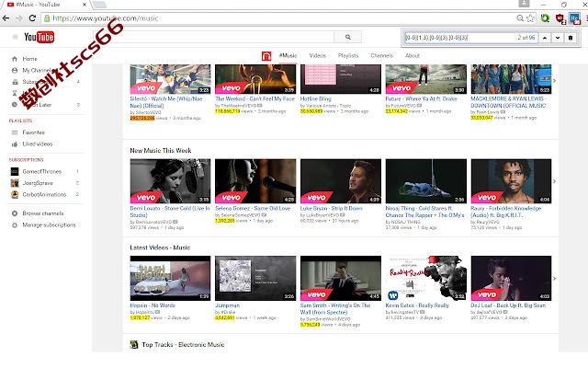Go to previous regex match
This screenshot has width=588, height=368.
pos(545,38)
